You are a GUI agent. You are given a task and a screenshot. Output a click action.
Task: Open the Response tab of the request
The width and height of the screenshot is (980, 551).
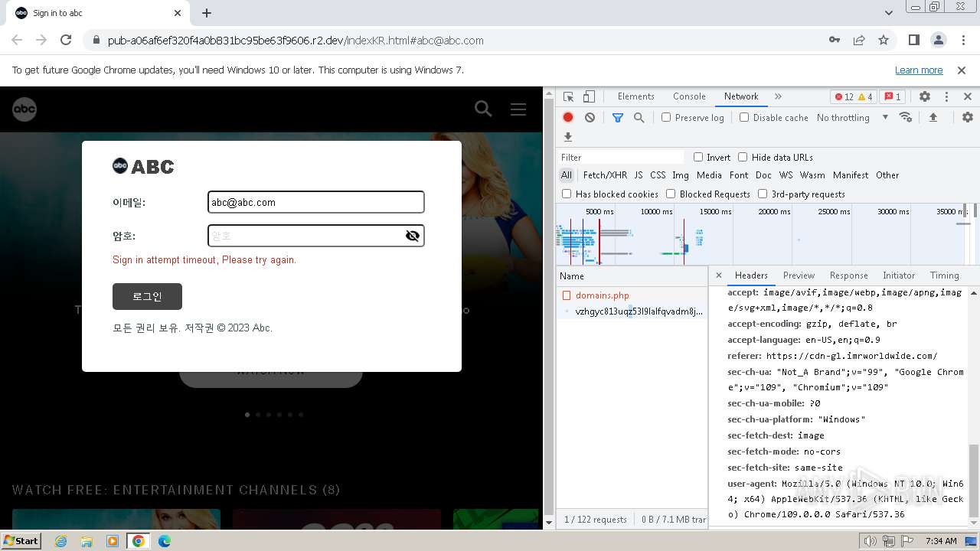click(x=848, y=275)
